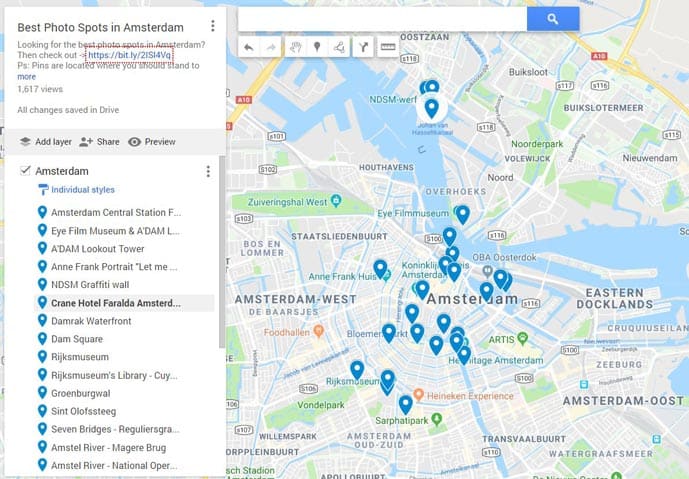This screenshot has width=689, height=479.
Task: Click the Sarphatipark green tree marker
Action: pyautogui.click(x=436, y=419)
